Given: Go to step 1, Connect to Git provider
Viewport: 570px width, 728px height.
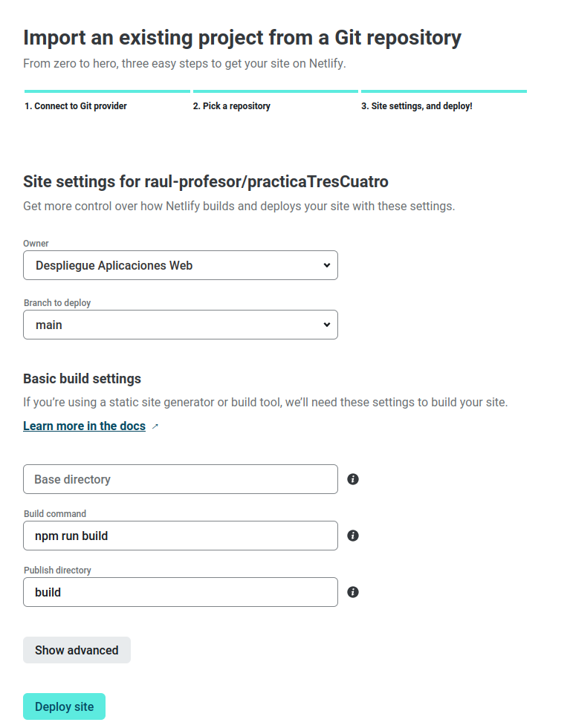Looking at the screenshot, I should click(76, 106).
